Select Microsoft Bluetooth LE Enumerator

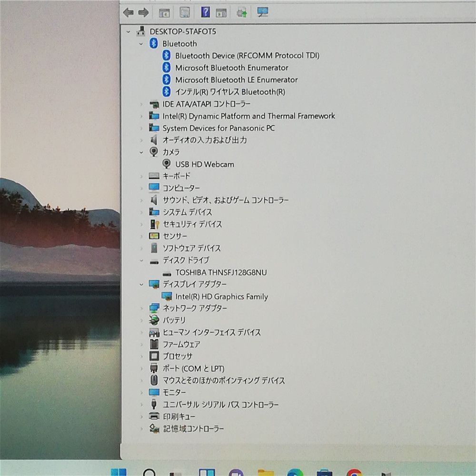[x=237, y=80]
